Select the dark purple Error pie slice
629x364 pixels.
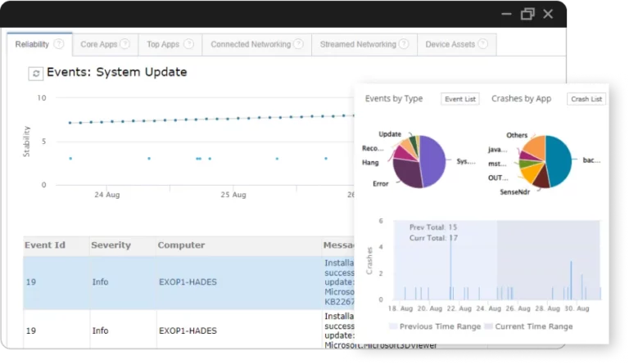[406, 173]
